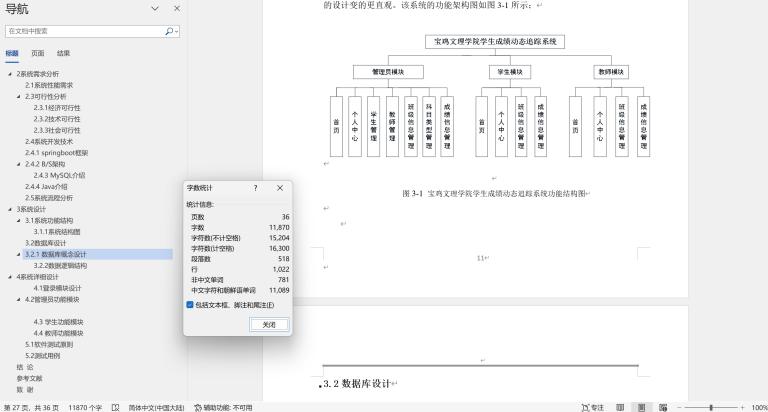Select the Read Mode view icon in status bar
Screen dimensions: 768x412
click(x=620, y=407)
